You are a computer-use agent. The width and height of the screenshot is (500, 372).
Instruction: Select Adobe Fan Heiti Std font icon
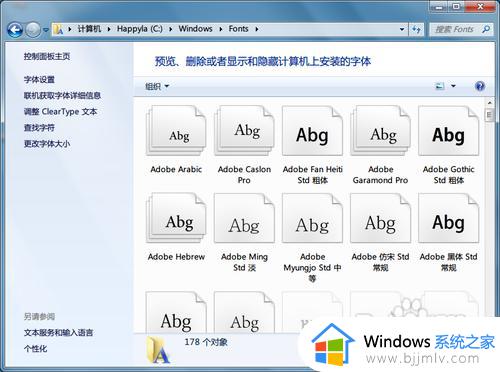click(x=312, y=131)
